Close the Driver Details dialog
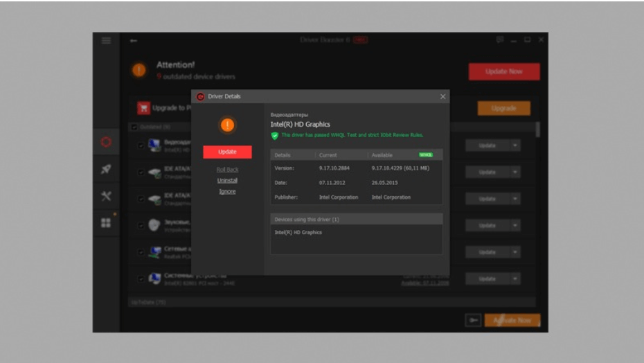The width and height of the screenshot is (644, 363). 443,97
